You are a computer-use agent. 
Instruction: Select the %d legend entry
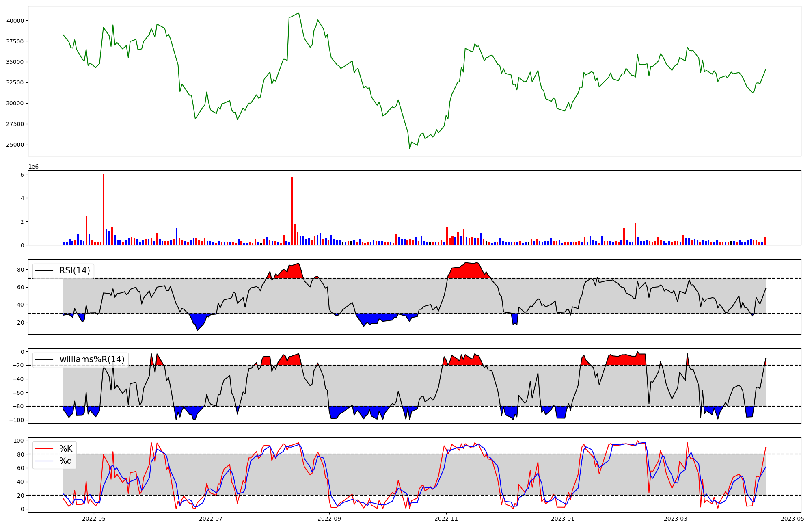coord(66,461)
